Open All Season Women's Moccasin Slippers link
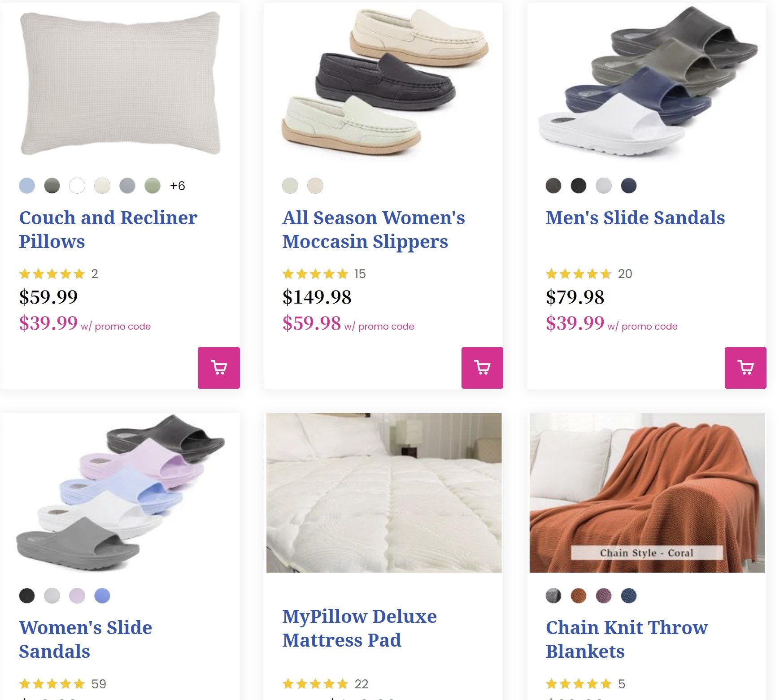Viewport: 784px width, 700px height. click(374, 229)
